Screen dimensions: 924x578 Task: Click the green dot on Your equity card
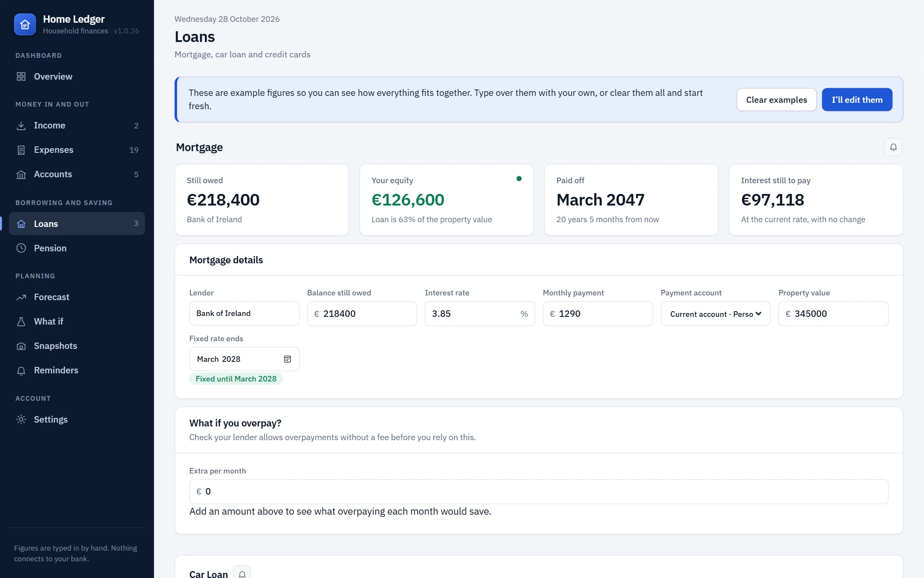point(519,179)
